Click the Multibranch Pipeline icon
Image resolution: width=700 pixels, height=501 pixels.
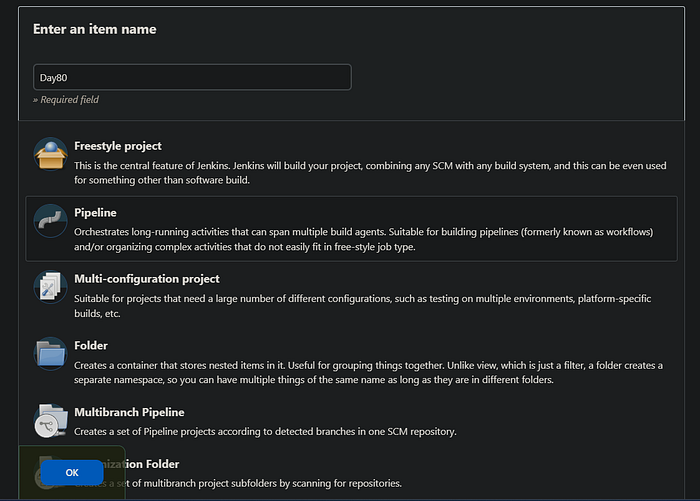[x=50, y=420]
